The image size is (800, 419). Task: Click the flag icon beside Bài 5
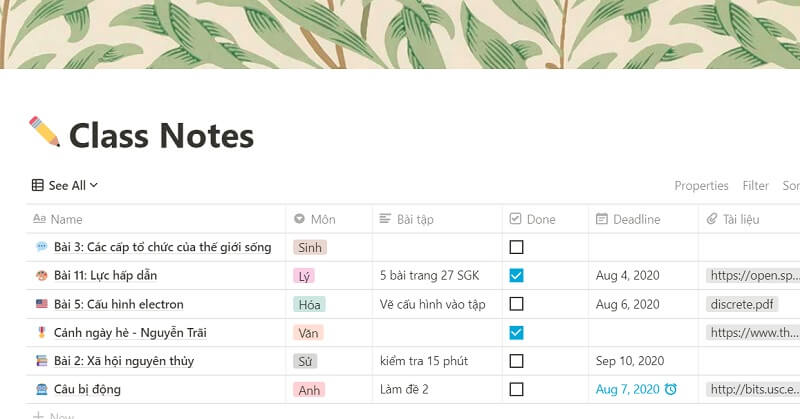(41, 304)
